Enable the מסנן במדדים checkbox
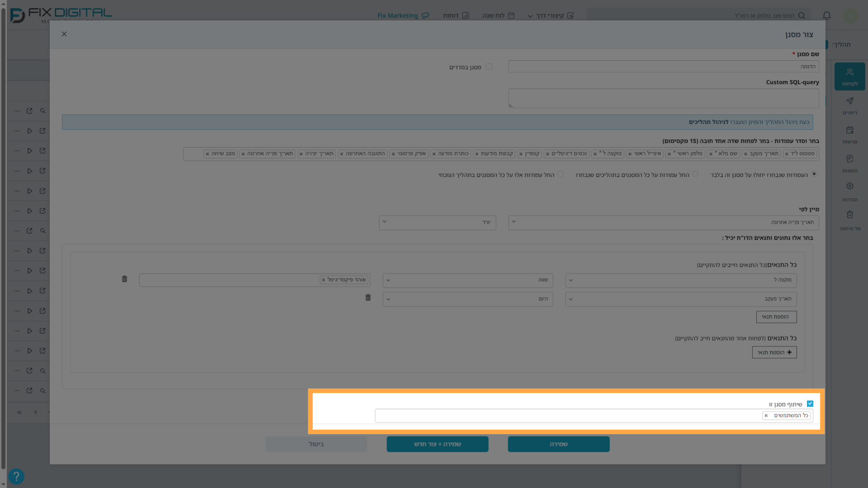 (489, 66)
